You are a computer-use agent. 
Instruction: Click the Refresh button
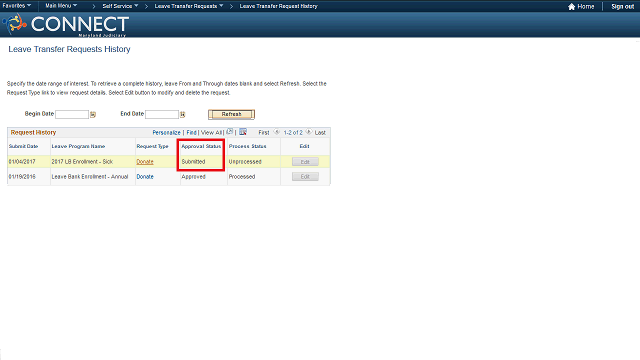[x=231, y=114]
